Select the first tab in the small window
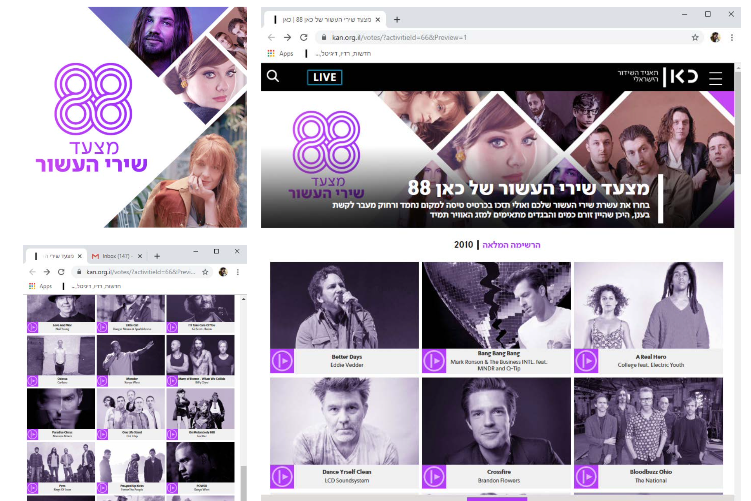This screenshot has width=751, height=501. (x=57, y=256)
